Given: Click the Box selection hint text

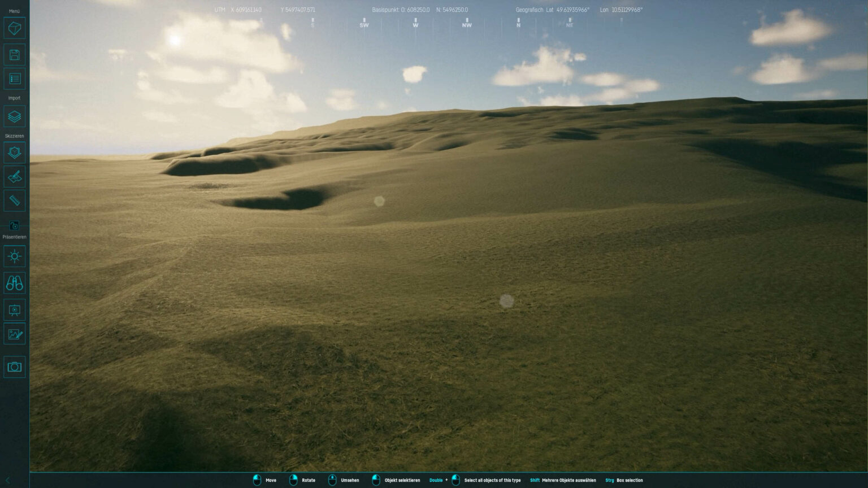Looking at the screenshot, I should (630, 481).
